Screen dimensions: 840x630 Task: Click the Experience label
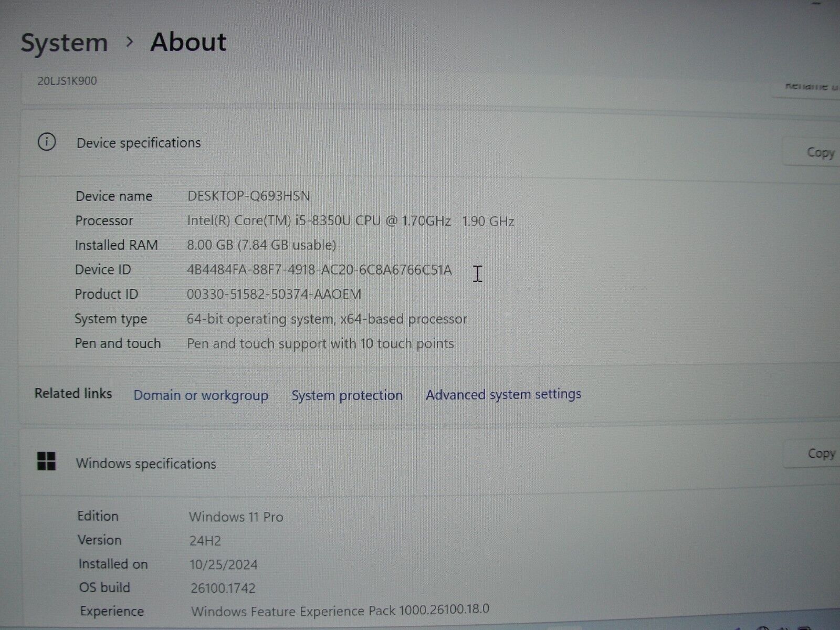112,611
